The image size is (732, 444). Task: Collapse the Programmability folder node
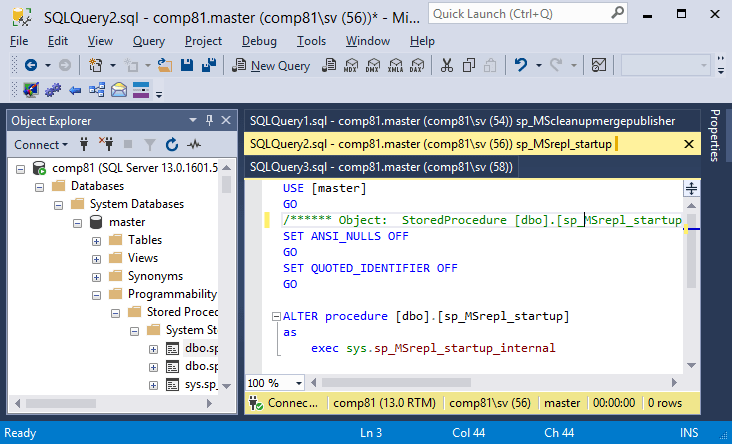click(97, 294)
